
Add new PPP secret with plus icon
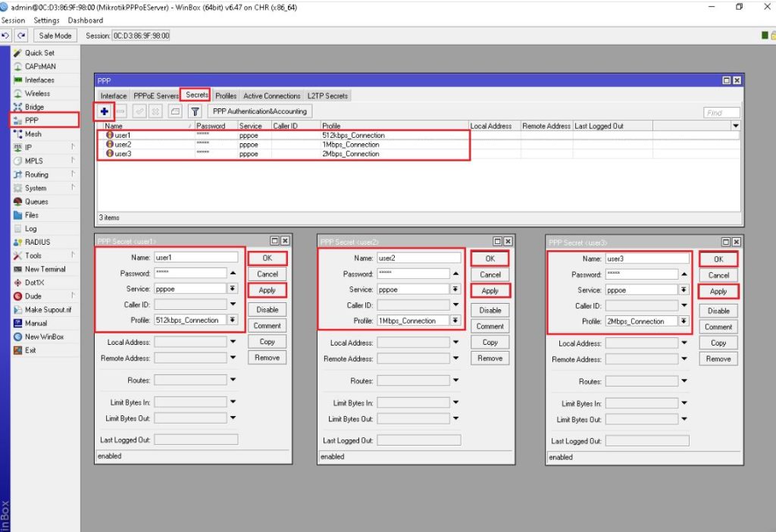[104, 112]
